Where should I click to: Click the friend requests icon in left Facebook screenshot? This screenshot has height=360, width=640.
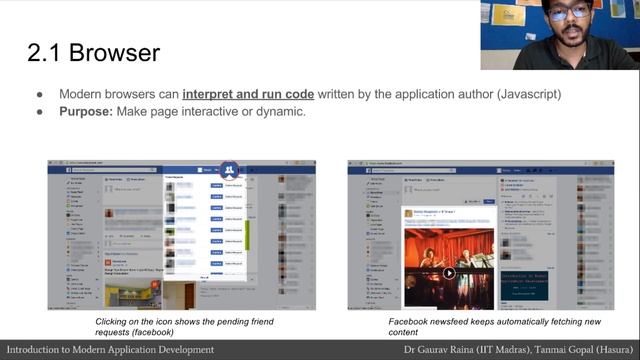pyautogui.click(x=229, y=170)
